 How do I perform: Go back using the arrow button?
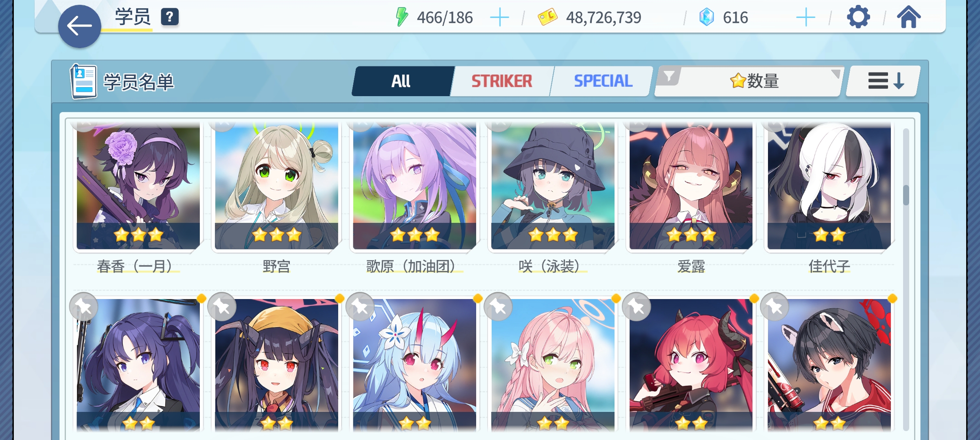click(x=79, y=26)
